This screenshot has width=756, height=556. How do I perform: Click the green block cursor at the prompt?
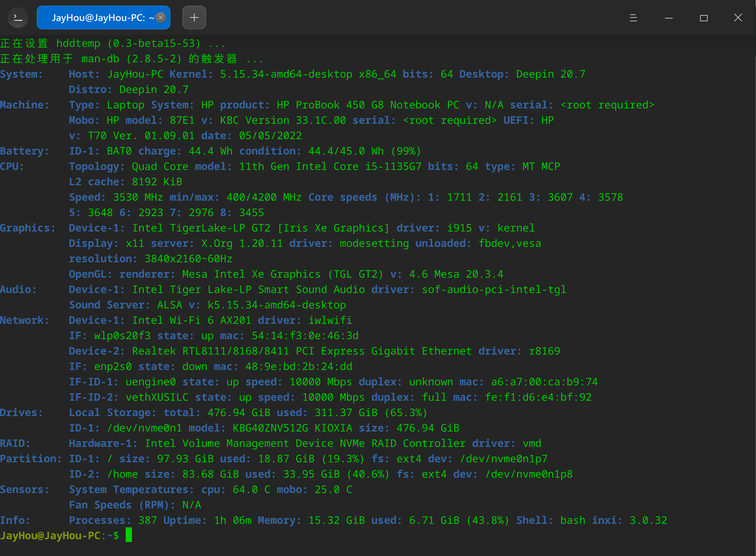[x=129, y=536]
